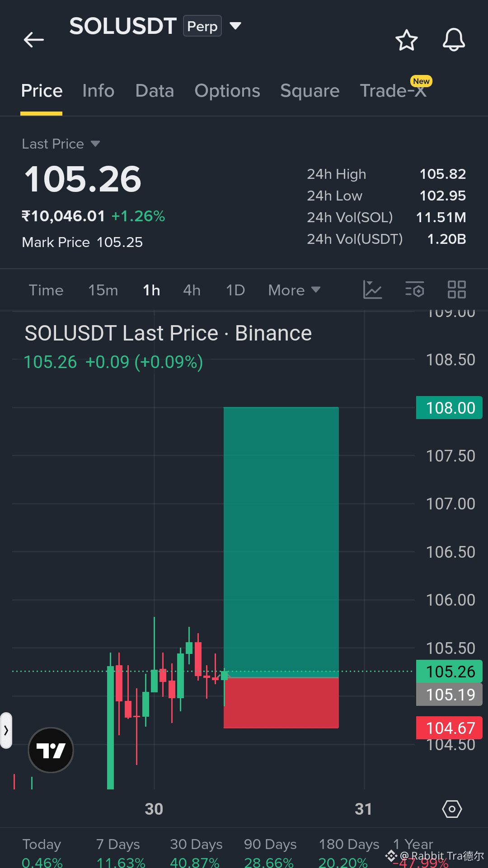Open the multi-chart grid layout icon
This screenshot has height=868, width=488.
point(456,289)
